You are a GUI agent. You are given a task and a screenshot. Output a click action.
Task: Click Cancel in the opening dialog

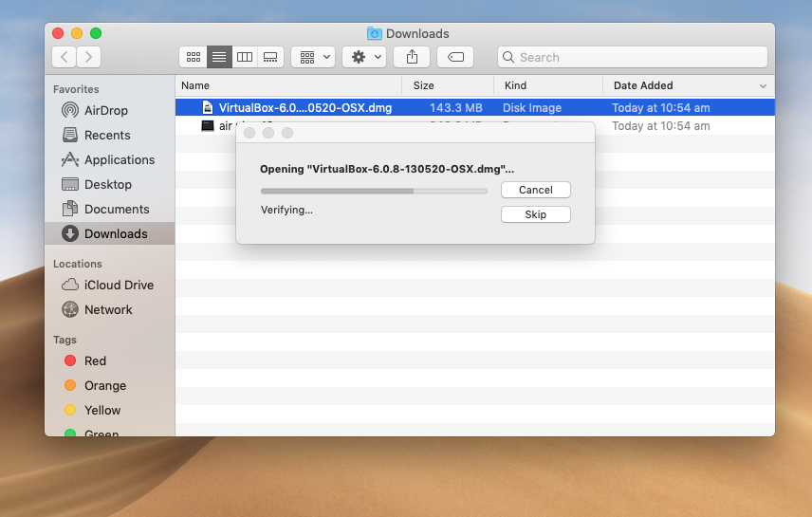535,190
